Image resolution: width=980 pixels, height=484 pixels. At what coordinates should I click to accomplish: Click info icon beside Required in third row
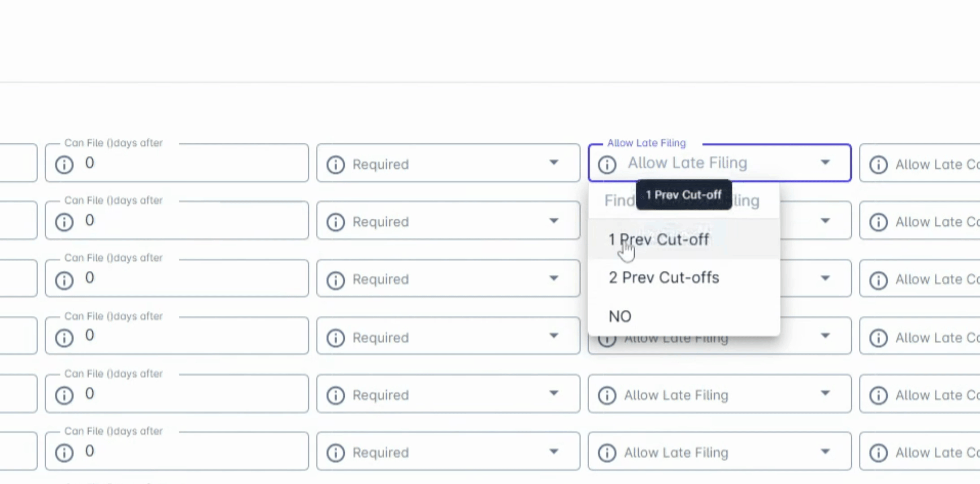point(335,280)
